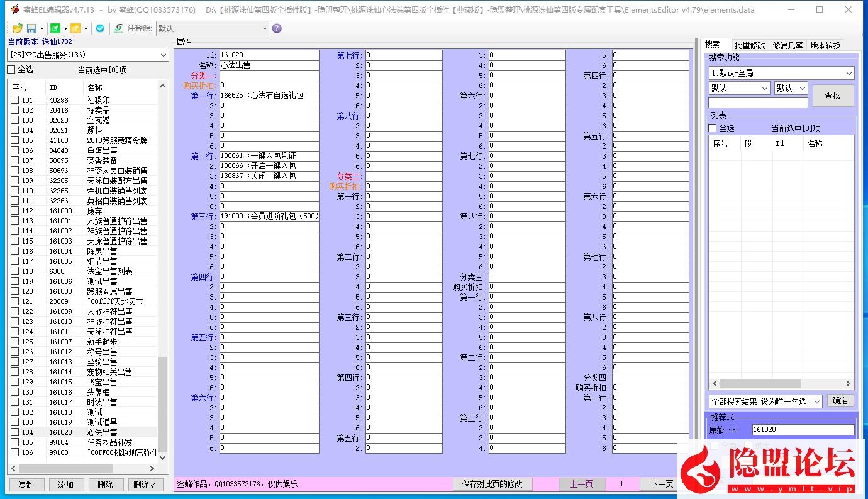Click the yellow export icon in the toolbar

coord(75,28)
